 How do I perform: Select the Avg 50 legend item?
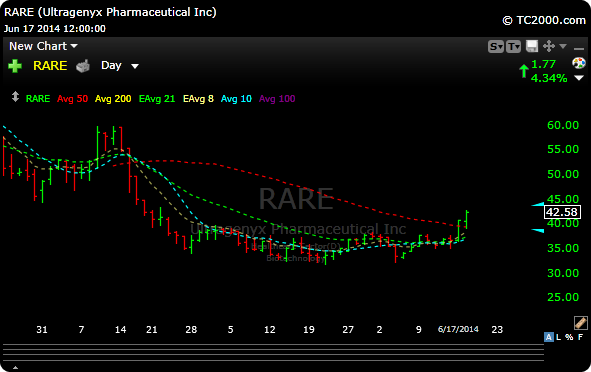click(x=72, y=99)
